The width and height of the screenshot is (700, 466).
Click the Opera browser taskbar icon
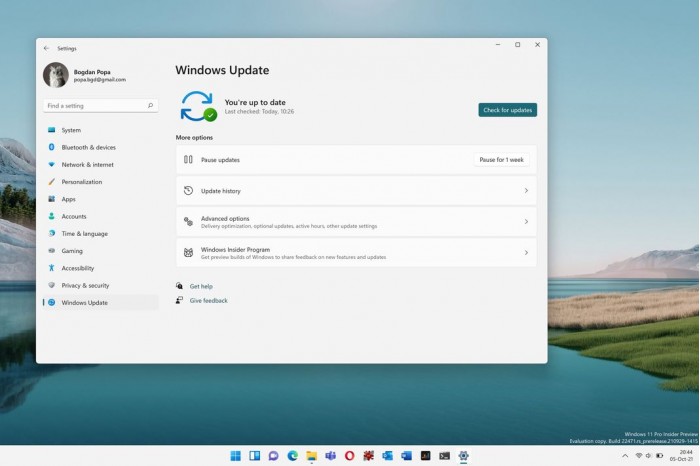tap(349, 456)
